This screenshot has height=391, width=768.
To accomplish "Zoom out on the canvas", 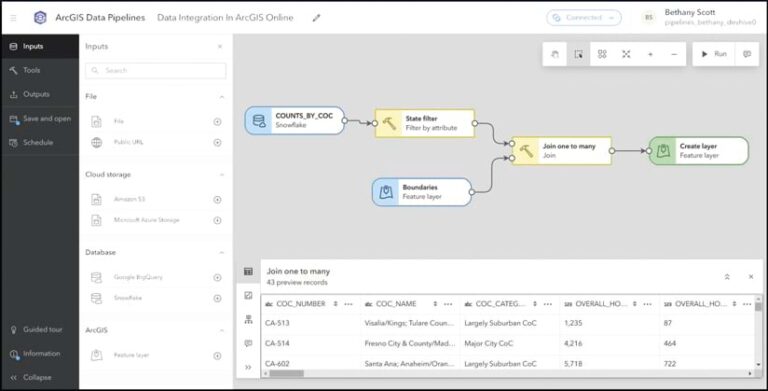I will coord(674,54).
